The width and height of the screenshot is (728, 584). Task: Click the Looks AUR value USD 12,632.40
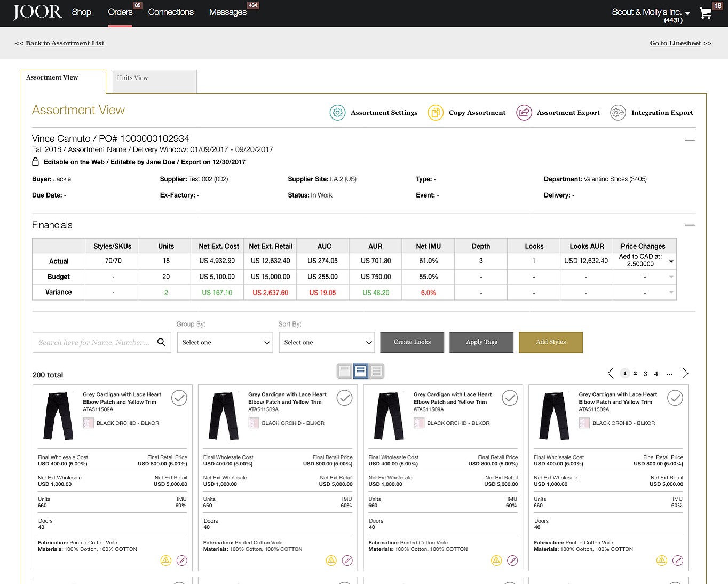coord(586,261)
